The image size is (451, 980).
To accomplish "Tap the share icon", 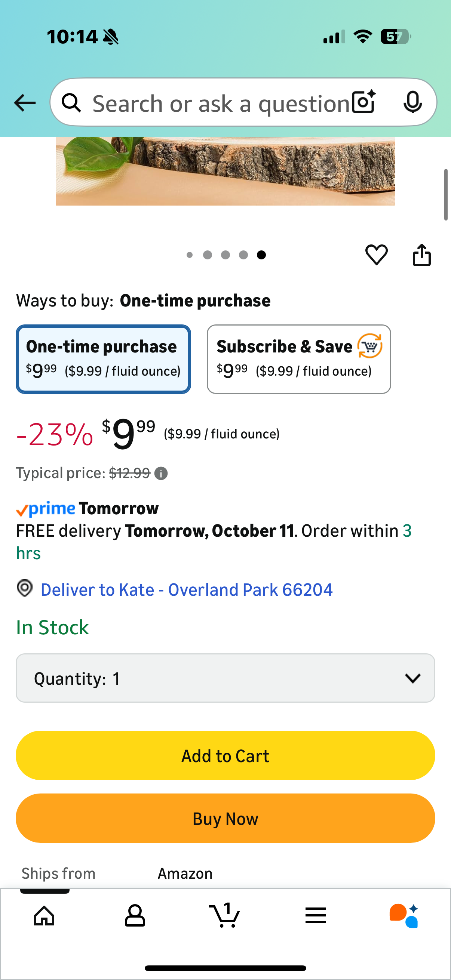I will pos(422,255).
